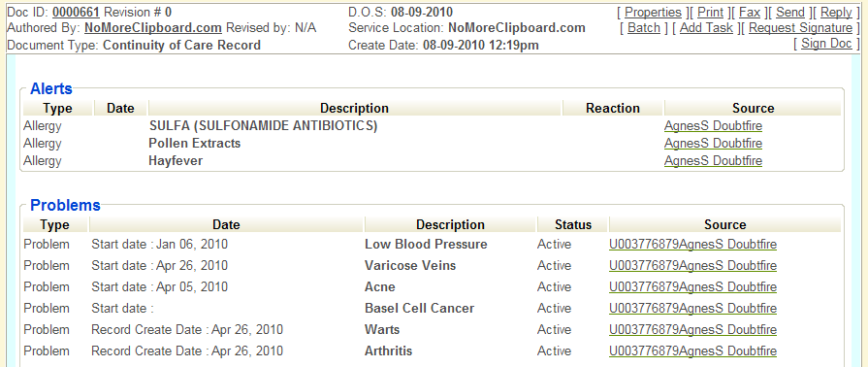
Task: Open source link for Hayfever allergy
Action: (x=713, y=161)
